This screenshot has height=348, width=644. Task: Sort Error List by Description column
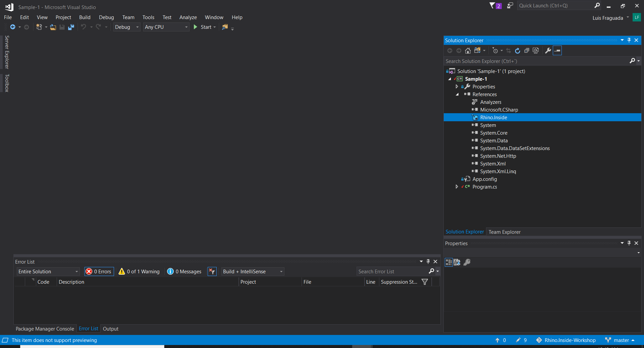tap(148, 282)
